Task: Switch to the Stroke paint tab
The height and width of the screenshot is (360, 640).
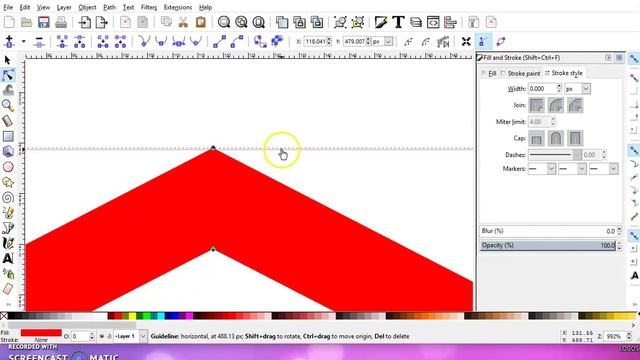Action: (520, 73)
